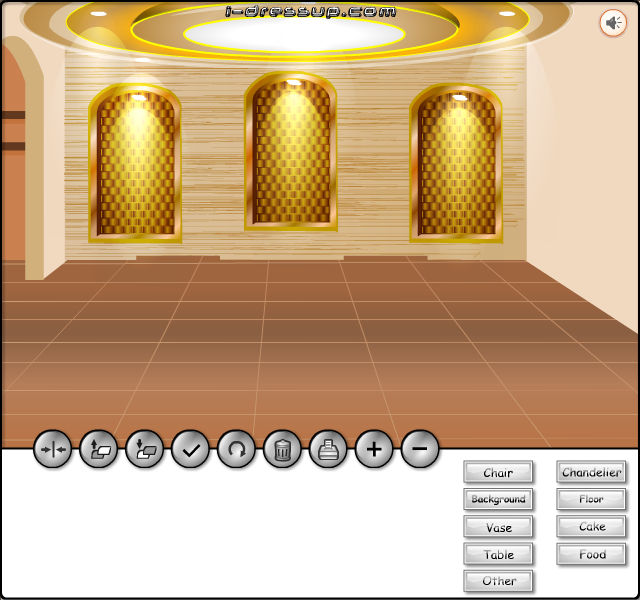The height and width of the screenshot is (600, 640).
Task: Show the Table items
Action: point(498,554)
